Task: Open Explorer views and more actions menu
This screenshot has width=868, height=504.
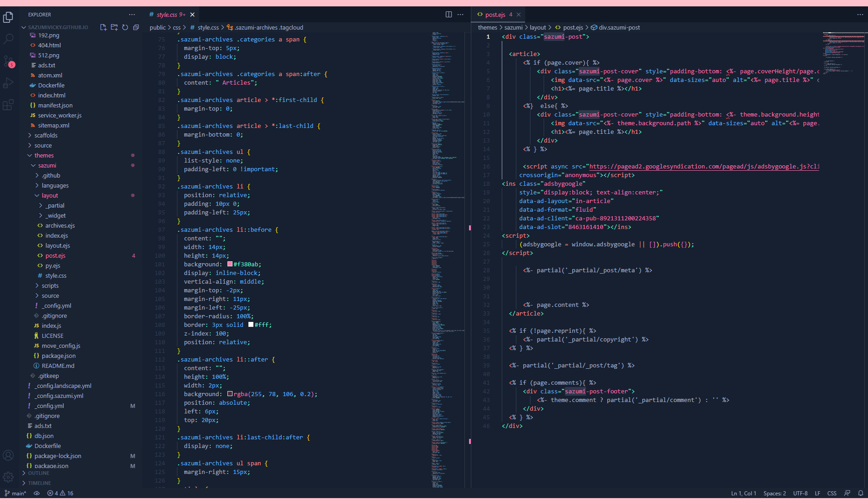Action: point(132,15)
